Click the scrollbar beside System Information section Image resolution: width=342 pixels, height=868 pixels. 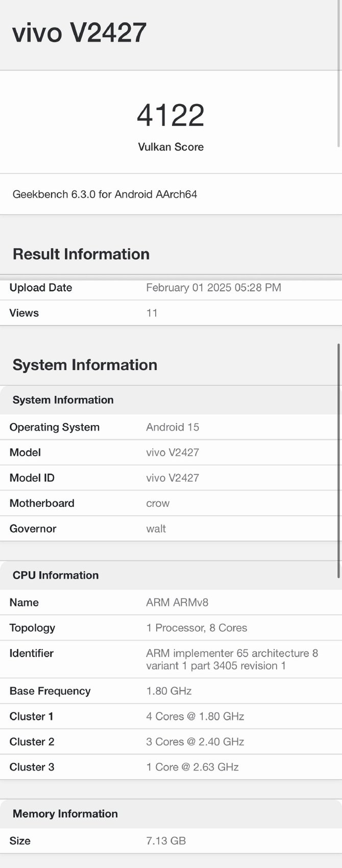(338, 459)
